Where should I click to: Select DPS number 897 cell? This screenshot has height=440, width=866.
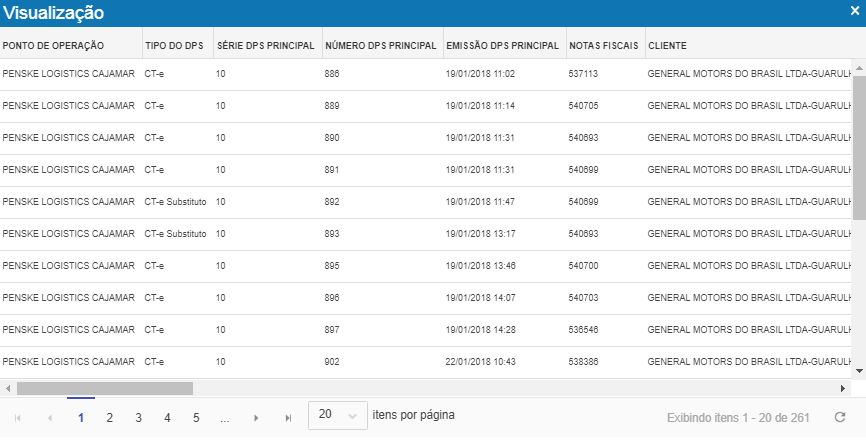pos(332,330)
